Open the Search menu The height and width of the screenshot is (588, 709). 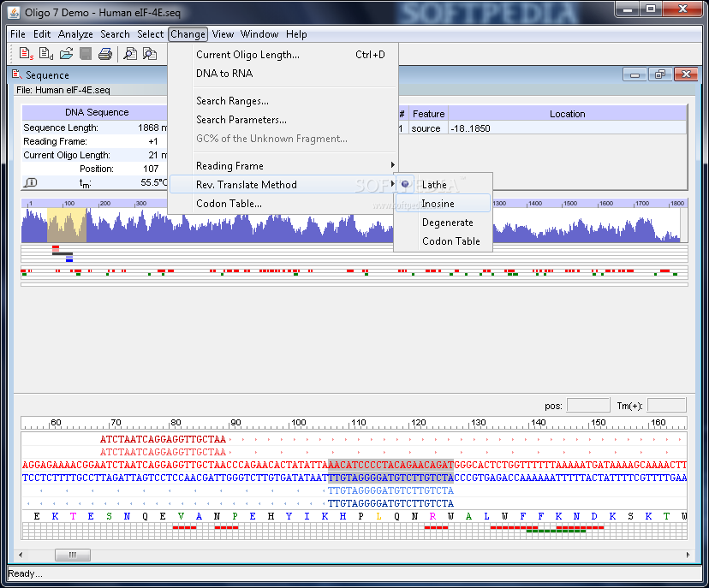click(115, 34)
